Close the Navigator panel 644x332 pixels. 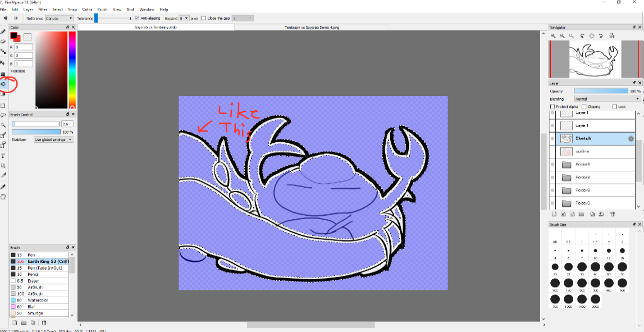(x=640, y=27)
